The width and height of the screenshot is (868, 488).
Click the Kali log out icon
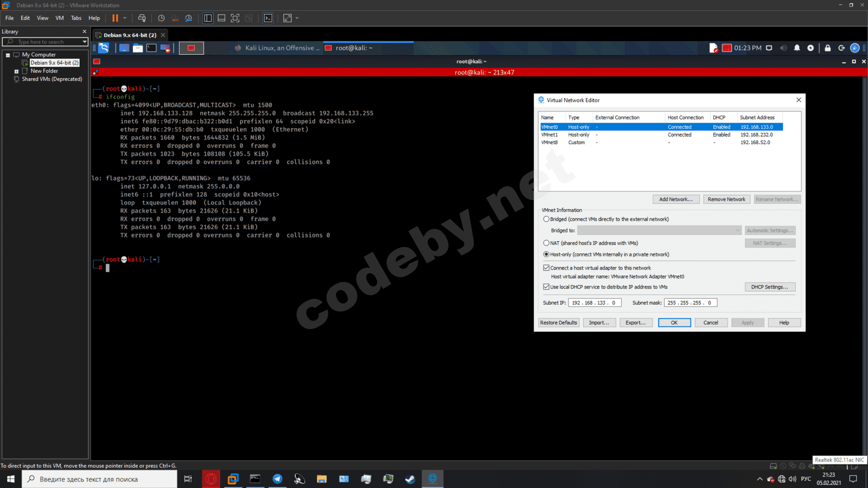pos(841,48)
